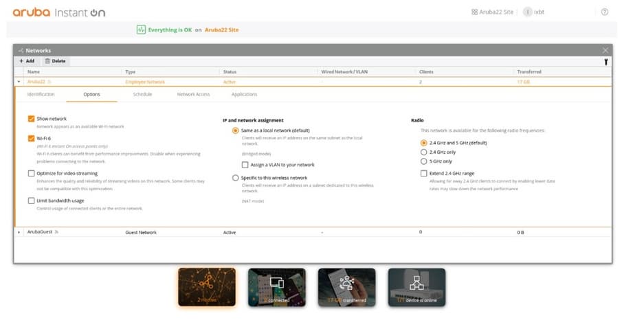Click the Guest Network type cell

[x=141, y=232]
